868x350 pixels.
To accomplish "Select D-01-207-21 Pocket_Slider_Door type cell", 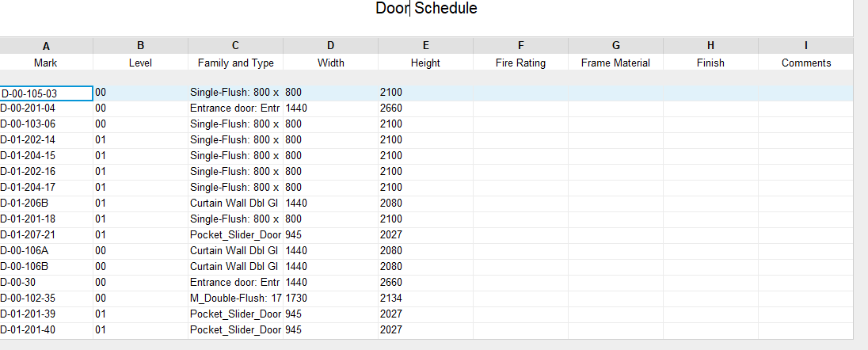I will pos(236,235).
